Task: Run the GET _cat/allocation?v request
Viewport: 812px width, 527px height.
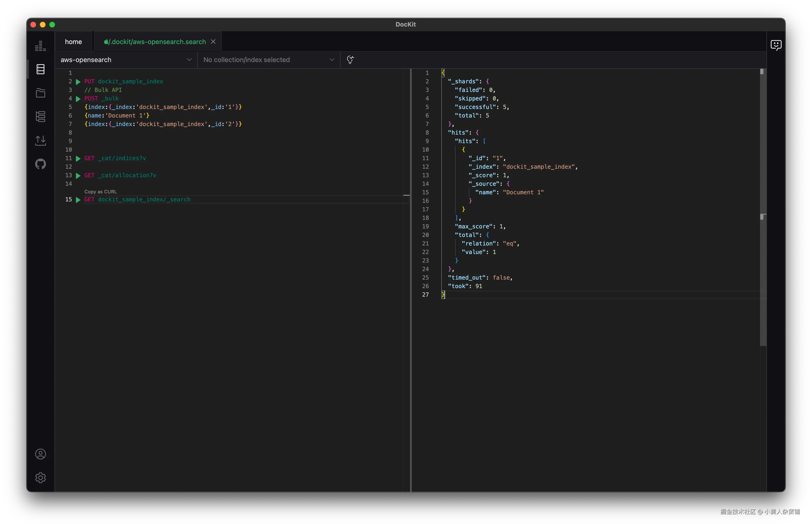Action: pyautogui.click(x=78, y=176)
